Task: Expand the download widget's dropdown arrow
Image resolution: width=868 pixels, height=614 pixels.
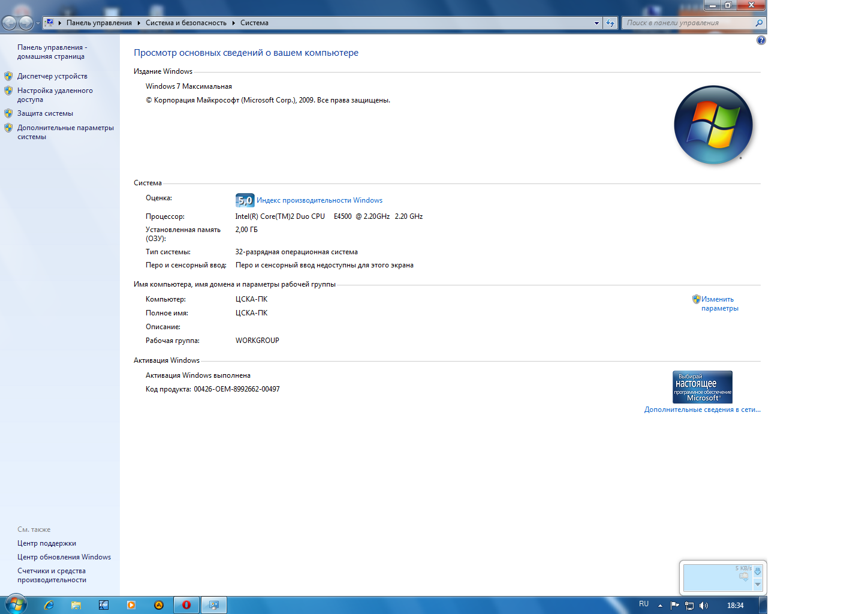Action: pyautogui.click(x=758, y=584)
